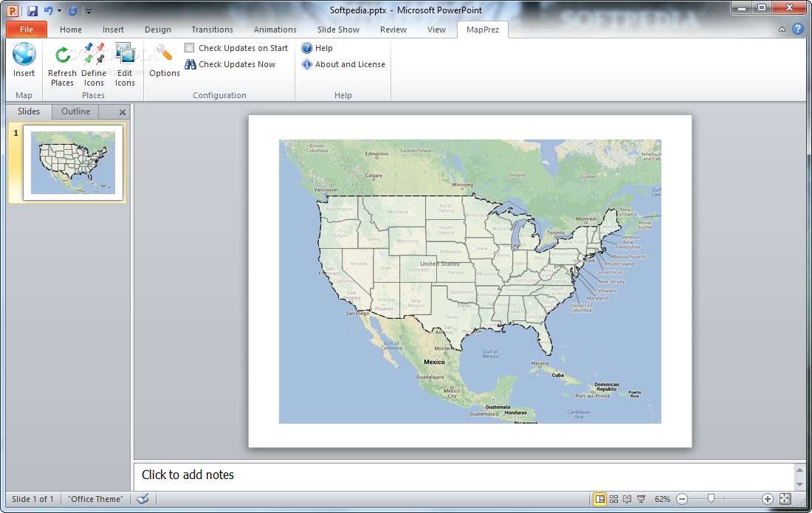Switch to Slide Sorter view icon
The image size is (812, 513).
coord(613,499)
